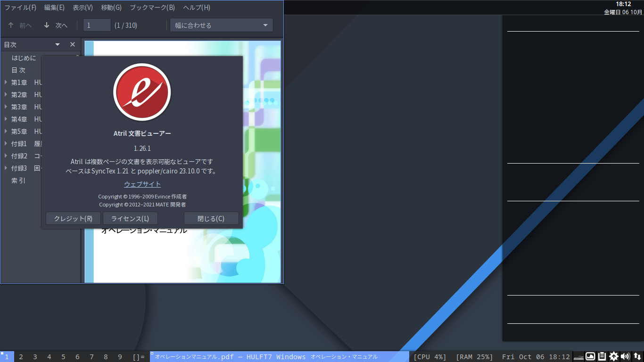Go to next page with 次へ arrow
644x362 pixels.
pyautogui.click(x=56, y=25)
